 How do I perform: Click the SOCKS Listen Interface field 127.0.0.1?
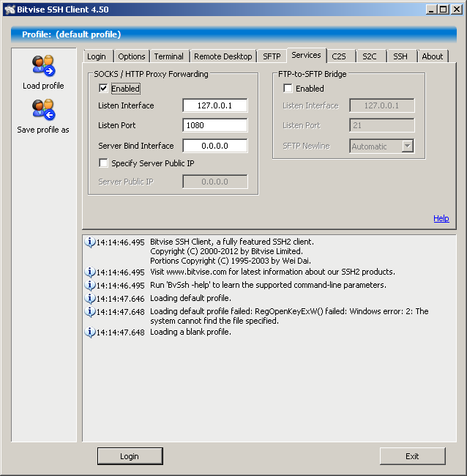pos(215,105)
